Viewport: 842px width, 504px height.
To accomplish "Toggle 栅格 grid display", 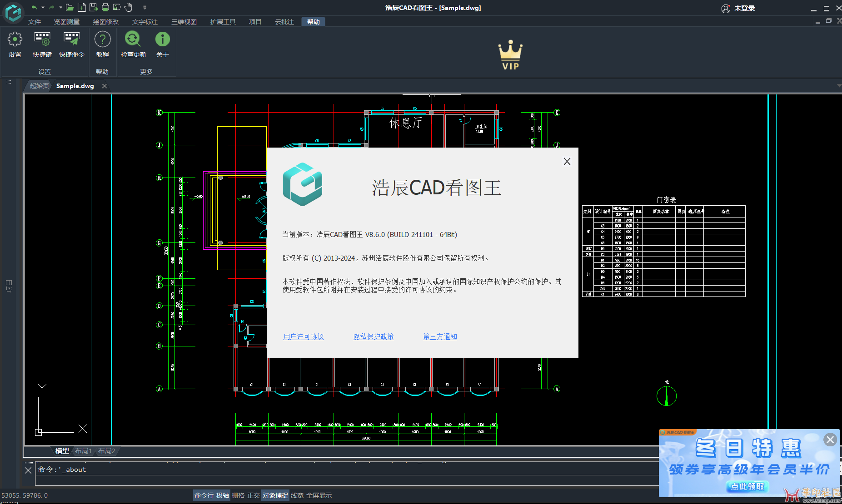I will point(238,495).
